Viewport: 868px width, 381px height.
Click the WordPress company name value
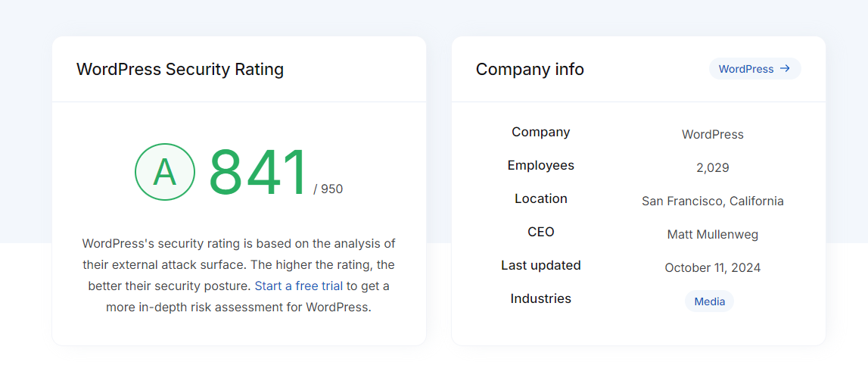coord(712,135)
